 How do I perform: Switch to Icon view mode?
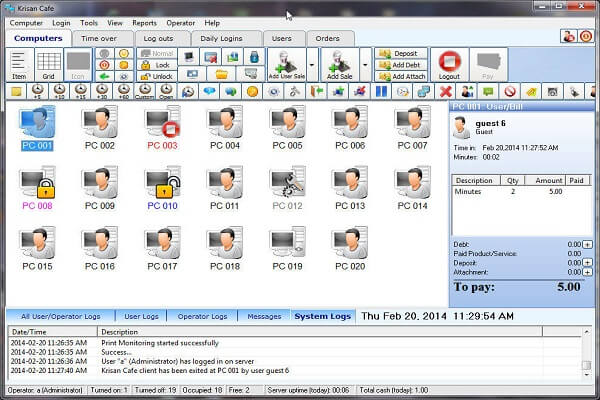(78, 65)
